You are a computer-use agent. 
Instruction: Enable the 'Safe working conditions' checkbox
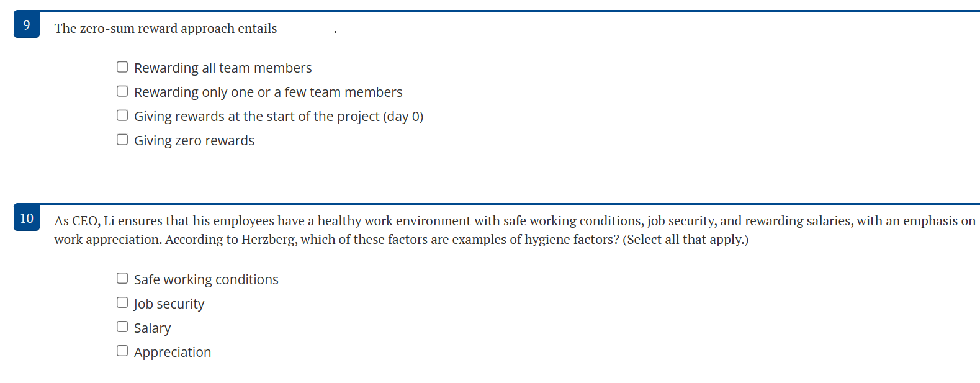122,278
